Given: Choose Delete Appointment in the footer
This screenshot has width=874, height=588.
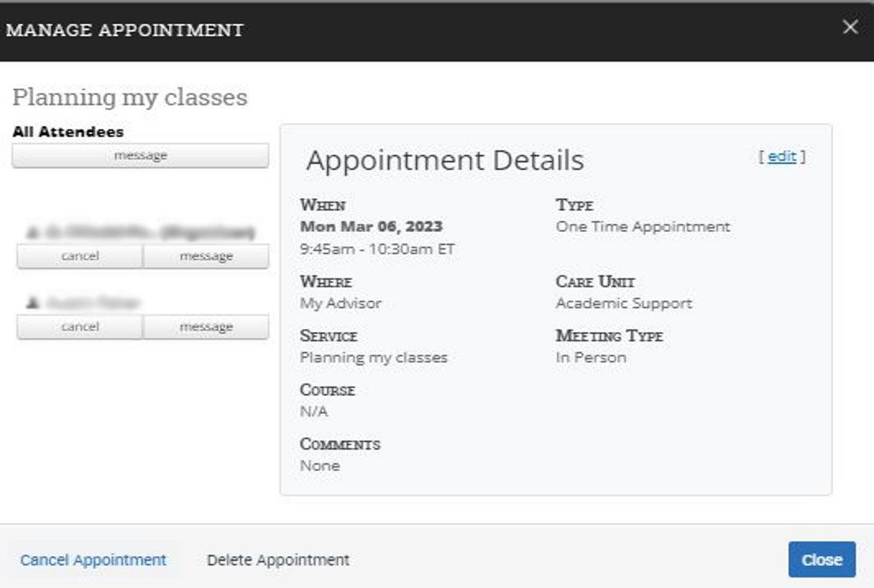Looking at the screenshot, I should pyautogui.click(x=278, y=560).
